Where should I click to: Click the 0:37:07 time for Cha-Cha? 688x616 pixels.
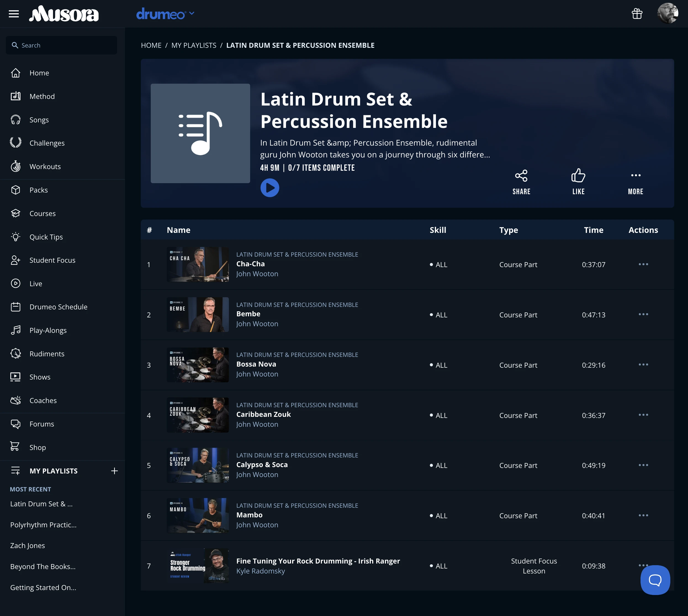[x=593, y=265]
